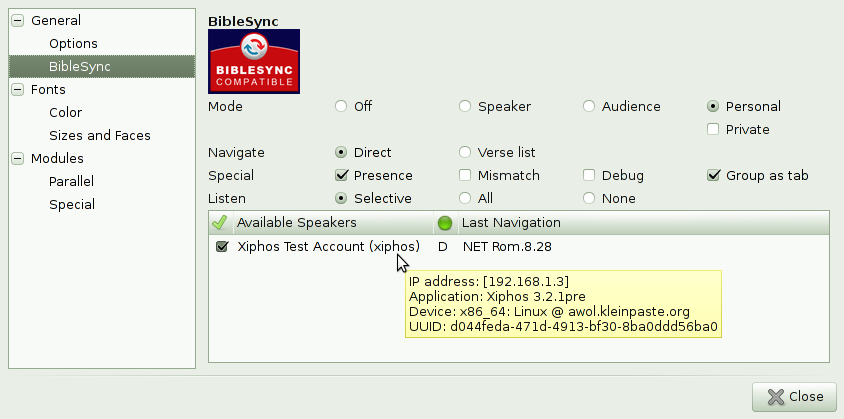Set Mode to Speaker
This screenshot has width=844, height=419.
(465, 106)
